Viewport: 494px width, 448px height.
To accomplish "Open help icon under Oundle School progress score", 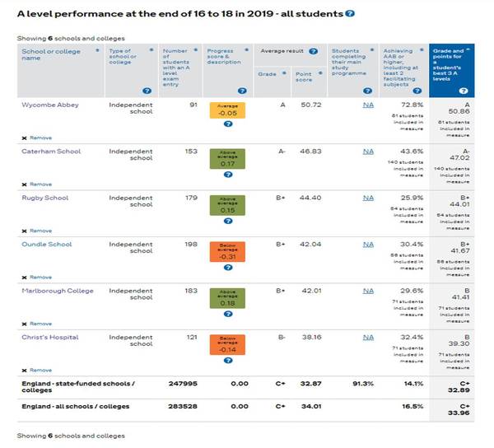I will [x=228, y=268].
